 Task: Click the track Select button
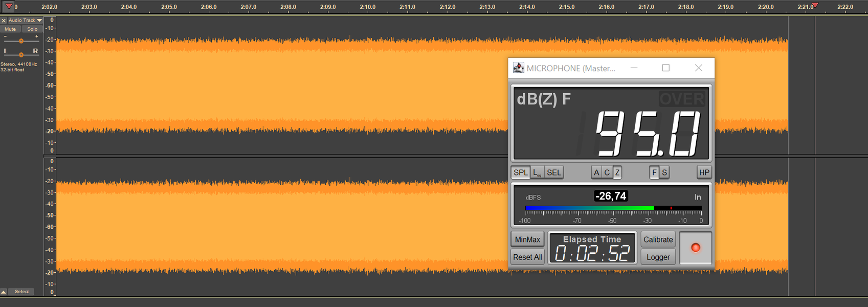pyautogui.click(x=21, y=292)
